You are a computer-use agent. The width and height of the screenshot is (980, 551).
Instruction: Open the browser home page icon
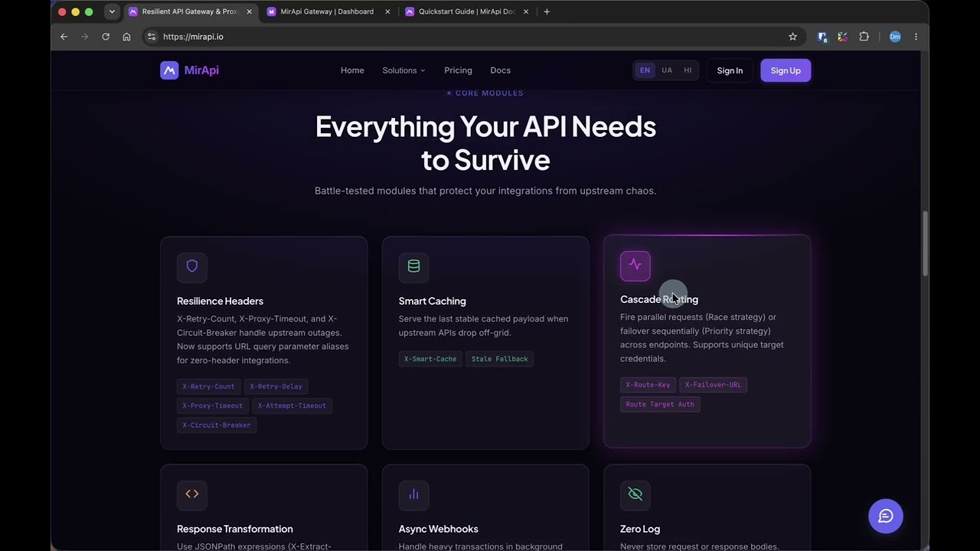[x=126, y=37]
